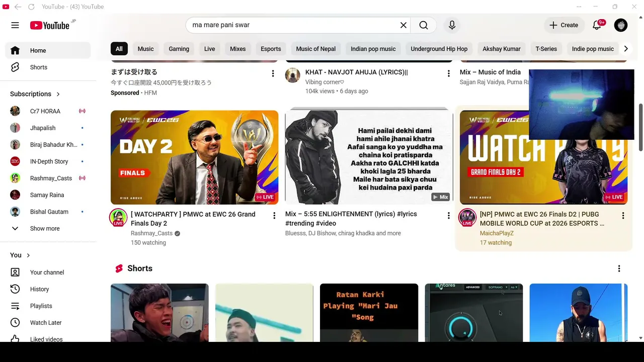The width and height of the screenshot is (644, 362).
Task: Open the notifications bell
Action: click(x=597, y=25)
